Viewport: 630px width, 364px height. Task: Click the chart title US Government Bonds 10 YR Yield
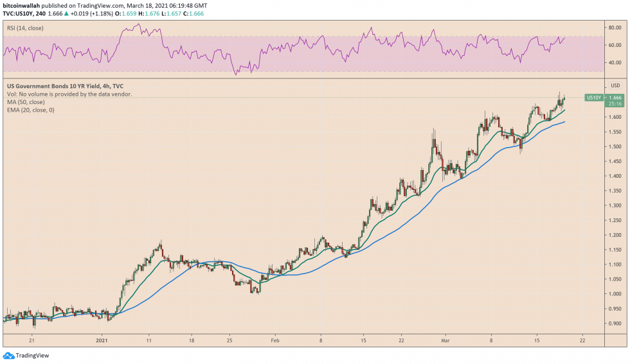click(53, 86)
